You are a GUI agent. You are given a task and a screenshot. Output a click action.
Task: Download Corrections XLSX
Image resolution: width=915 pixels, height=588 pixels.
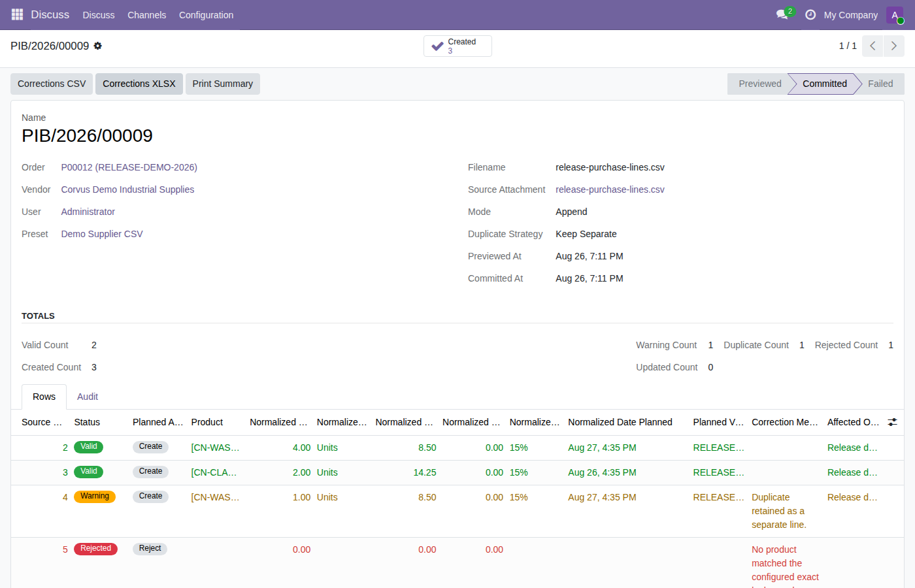[139, 84]
